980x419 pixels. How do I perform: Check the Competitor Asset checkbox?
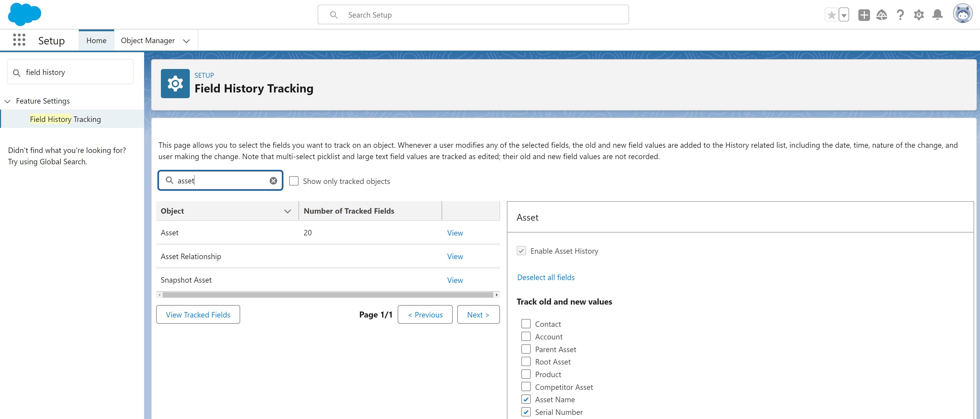point(526,387)
